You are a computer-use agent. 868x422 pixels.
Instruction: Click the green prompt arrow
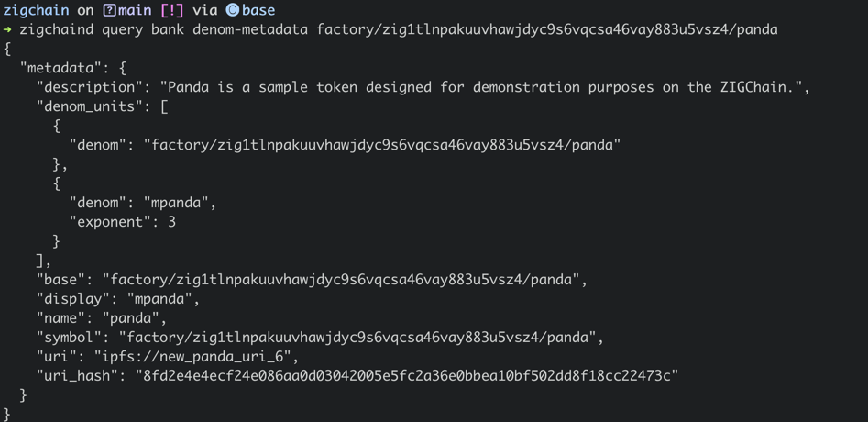pos(7,29)
